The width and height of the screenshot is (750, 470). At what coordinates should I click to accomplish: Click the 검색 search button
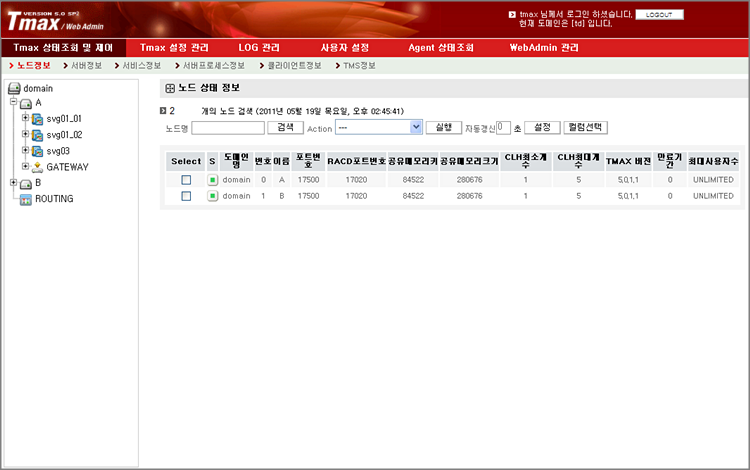pos(285,128)
